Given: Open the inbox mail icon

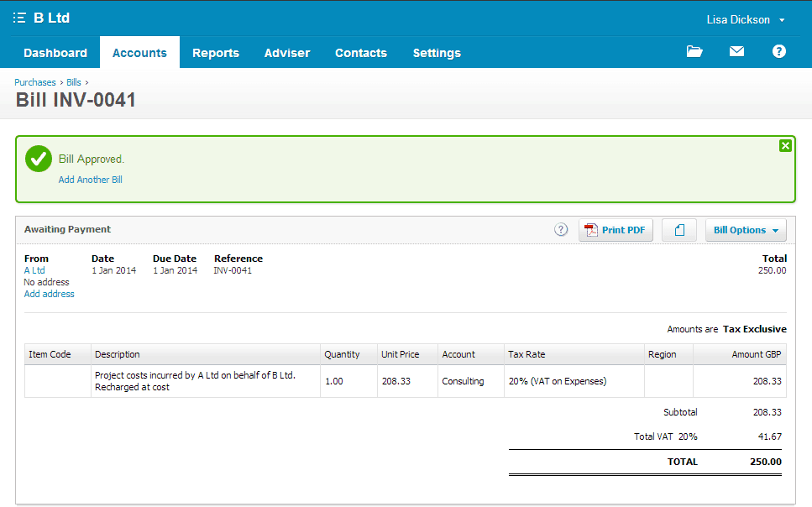Looking at the screenshot, I should 736,51.
